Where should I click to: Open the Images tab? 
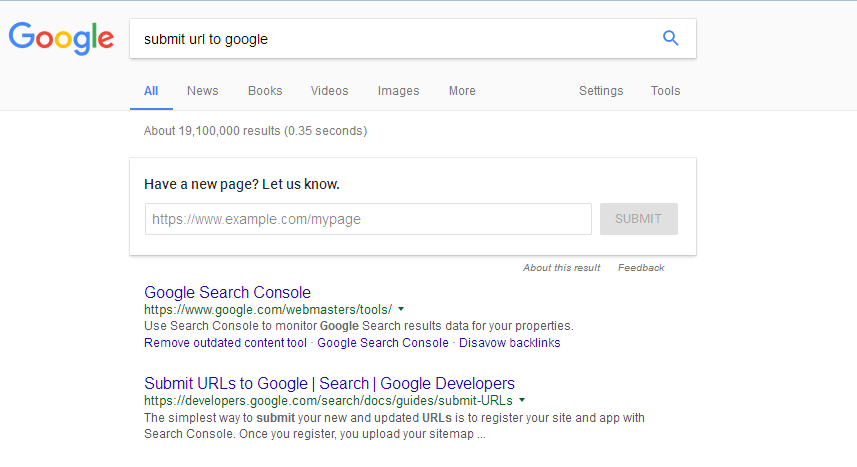click(398, 91)
